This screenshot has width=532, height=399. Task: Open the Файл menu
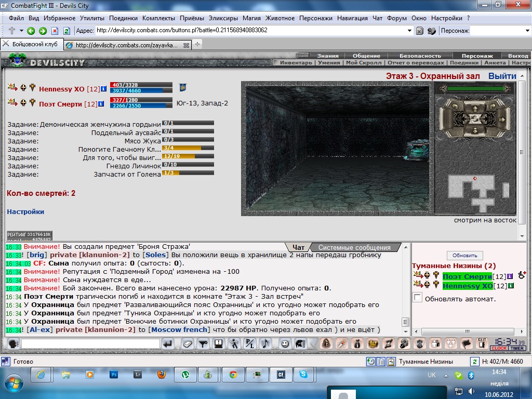pos(16,18)
